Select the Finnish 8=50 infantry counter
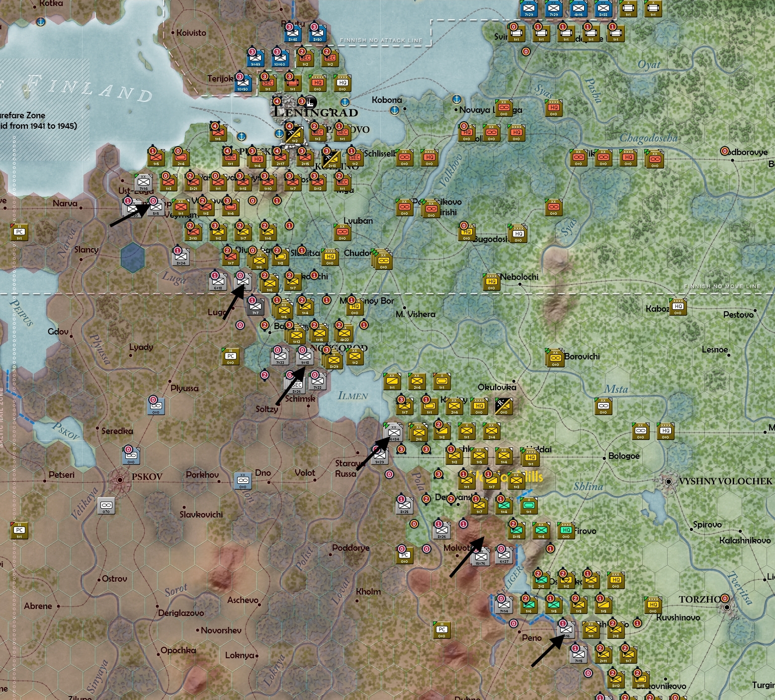 point(317,33)
